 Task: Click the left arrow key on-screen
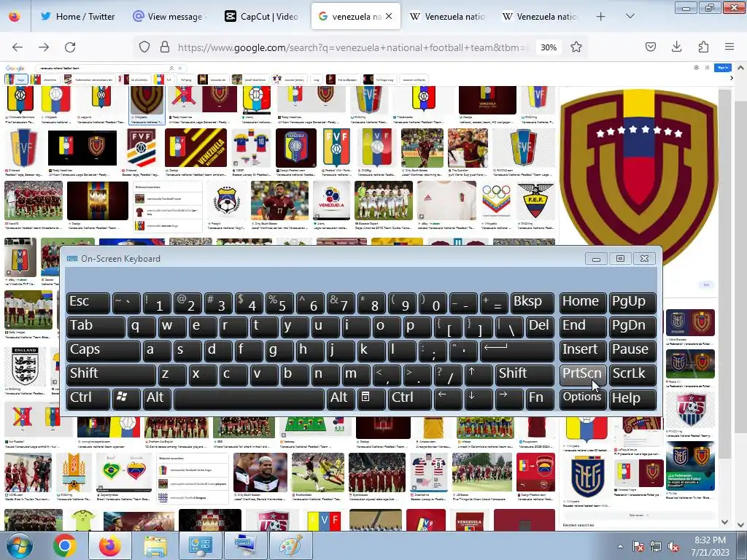coord(448,399)
